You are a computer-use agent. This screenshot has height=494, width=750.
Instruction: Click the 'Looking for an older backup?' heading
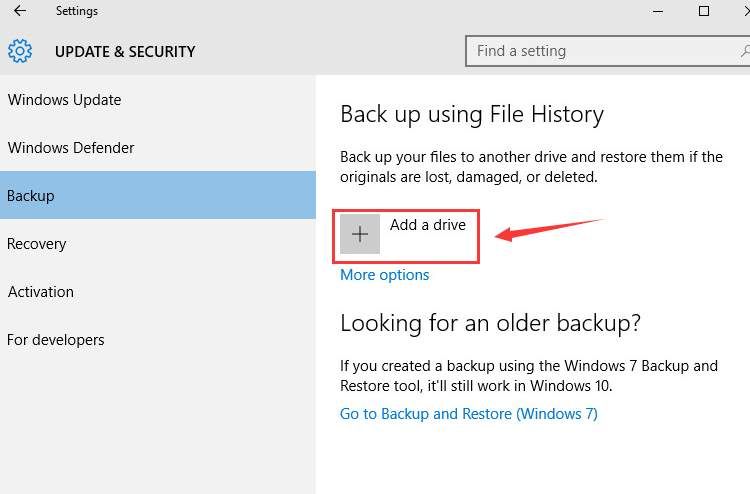[490, 323]
